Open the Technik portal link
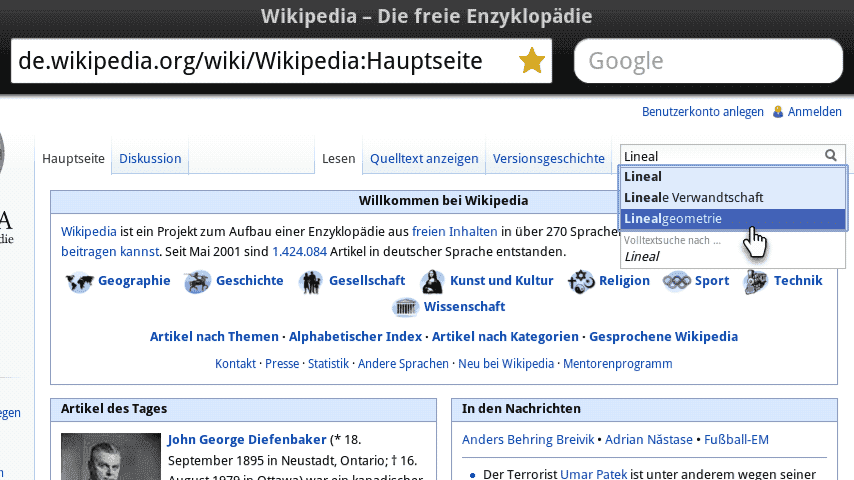Viewport: 854px width, 480px height. (798, 281)
